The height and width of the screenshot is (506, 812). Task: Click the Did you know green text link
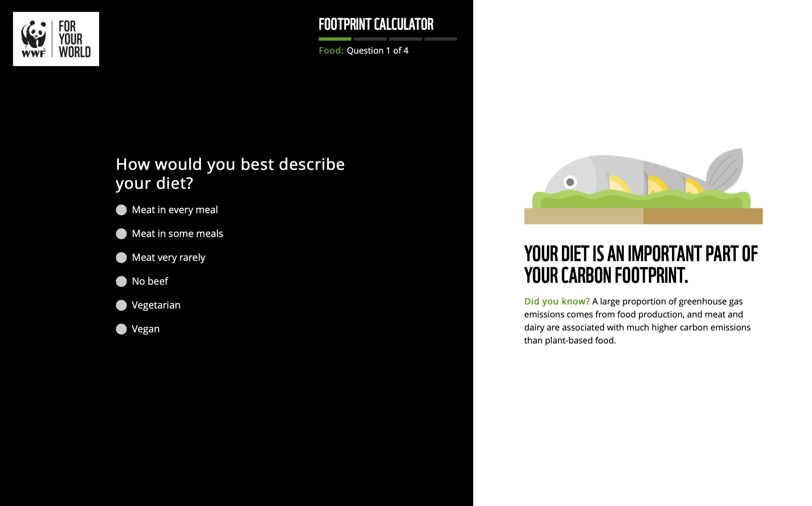556,301
